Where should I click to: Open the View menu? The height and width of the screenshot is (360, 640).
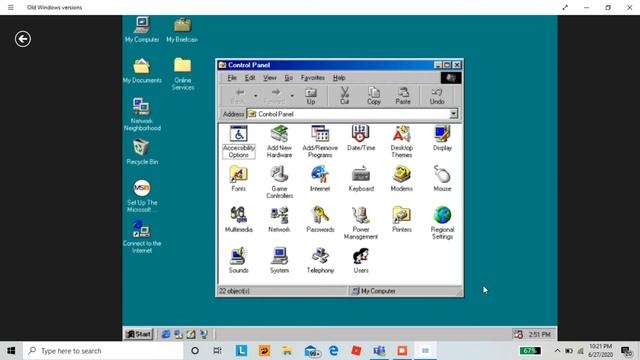click(x=269, y=78)
